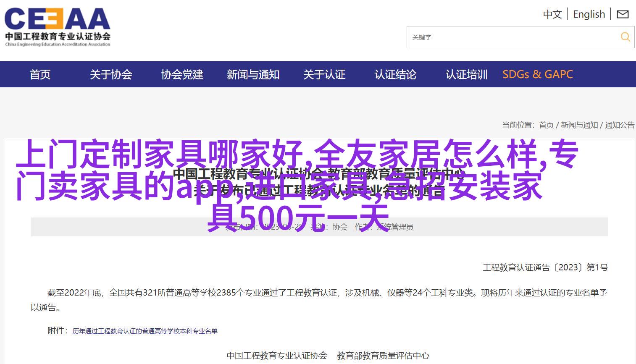Open the 关于协会 menu
The width and height of the screenshot is (636, 364).
coord(111,75)
